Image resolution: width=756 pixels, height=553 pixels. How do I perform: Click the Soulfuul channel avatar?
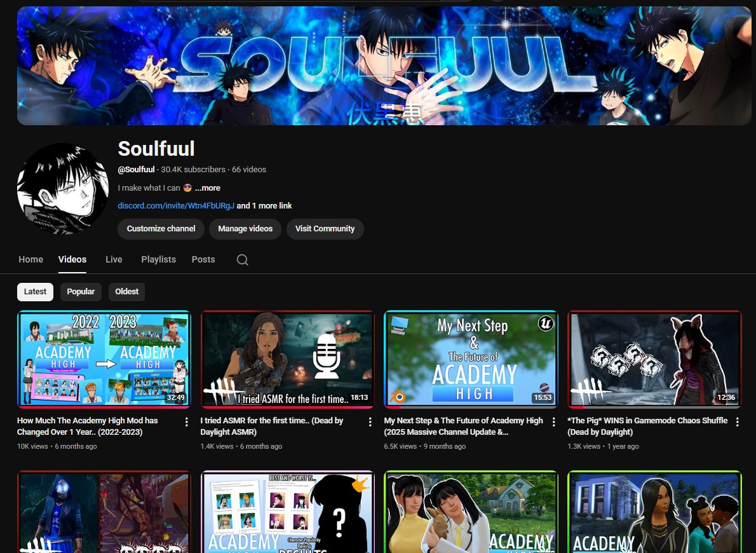coord(63,189)
